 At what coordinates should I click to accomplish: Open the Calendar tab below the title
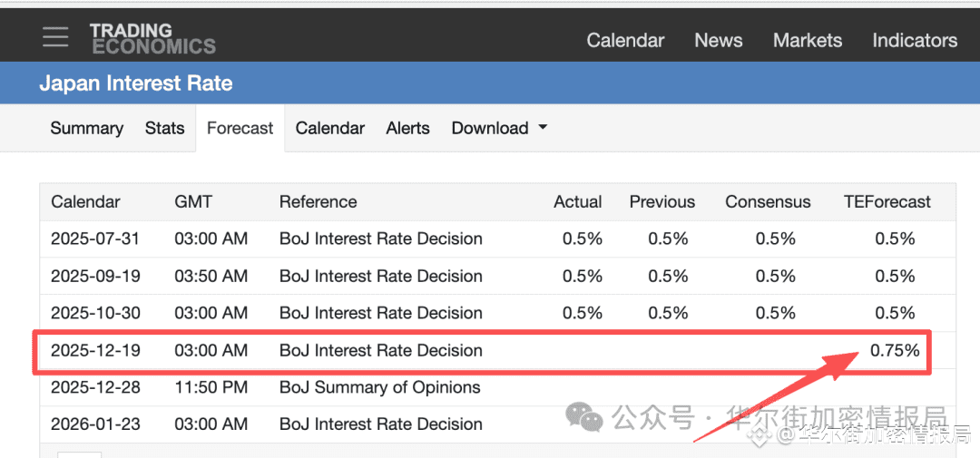[329, 128]
